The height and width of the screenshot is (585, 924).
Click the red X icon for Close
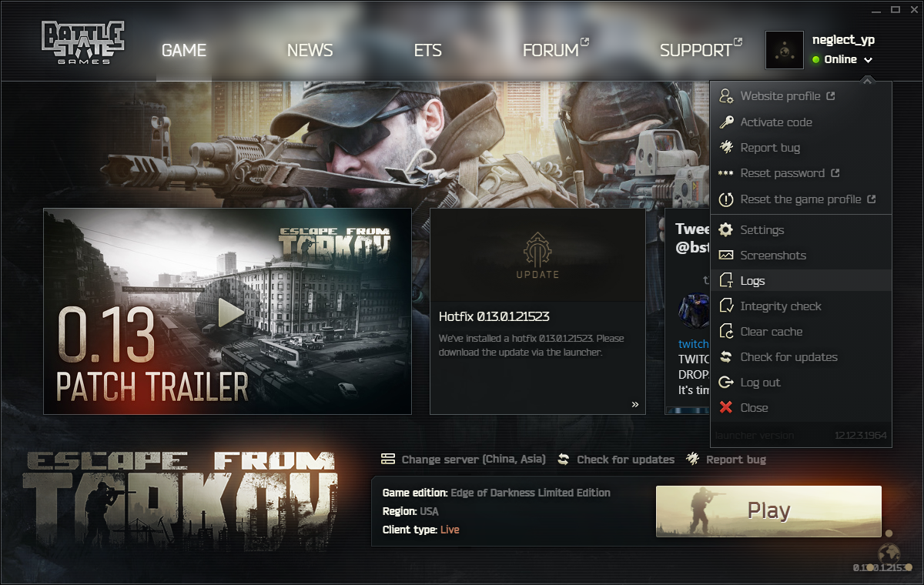tap(726, 407)
